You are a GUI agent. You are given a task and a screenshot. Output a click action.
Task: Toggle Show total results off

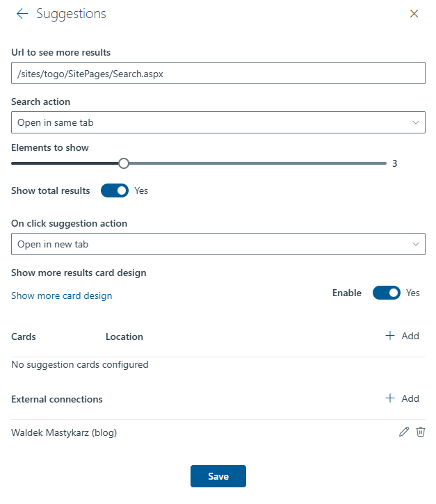(x=115, y=190)
